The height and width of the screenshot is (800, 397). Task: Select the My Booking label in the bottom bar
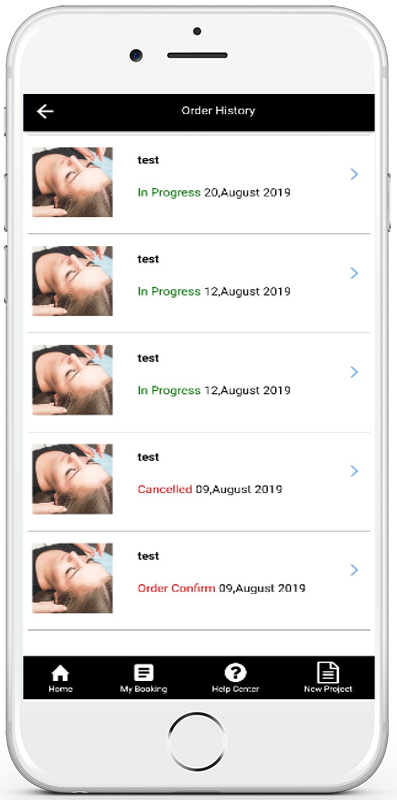(x=143, y=689)
